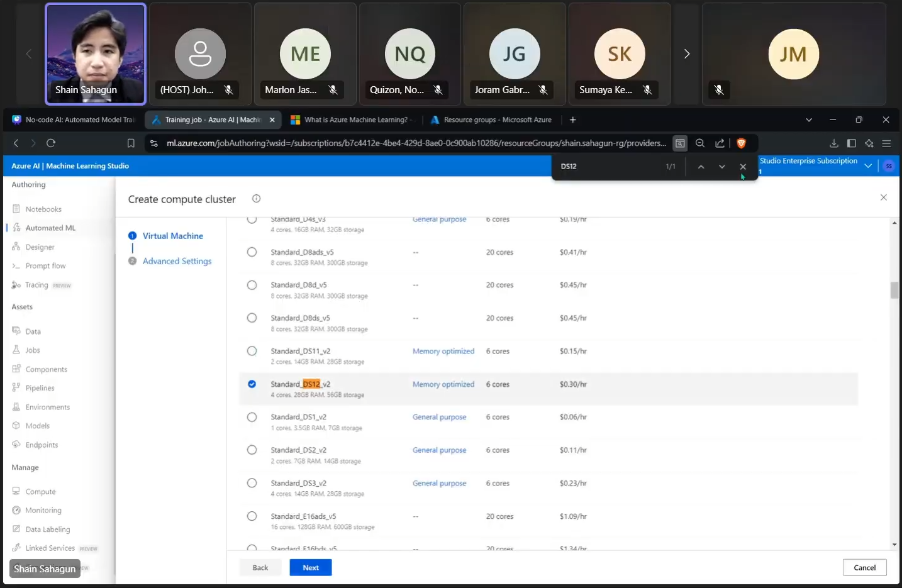Click the VM list scroll up arrow
The image size is (902, 588).
[894, 223]
